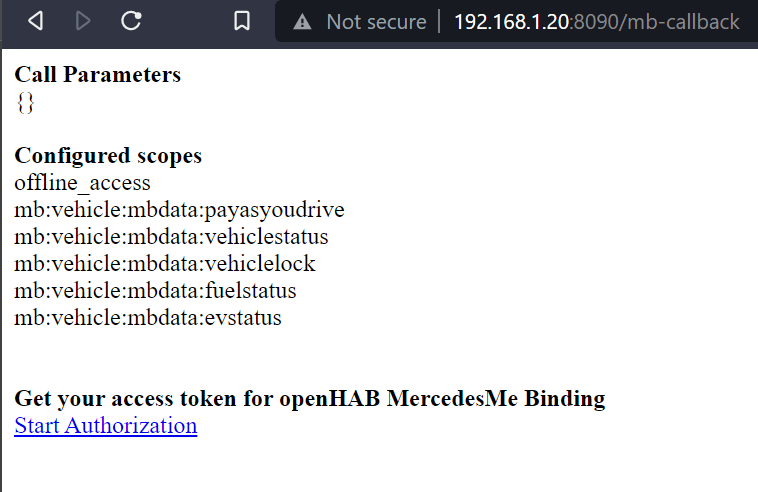758x492 pixels.
Task: Click the fuelstatus scope entry
Action: point(155,291)
